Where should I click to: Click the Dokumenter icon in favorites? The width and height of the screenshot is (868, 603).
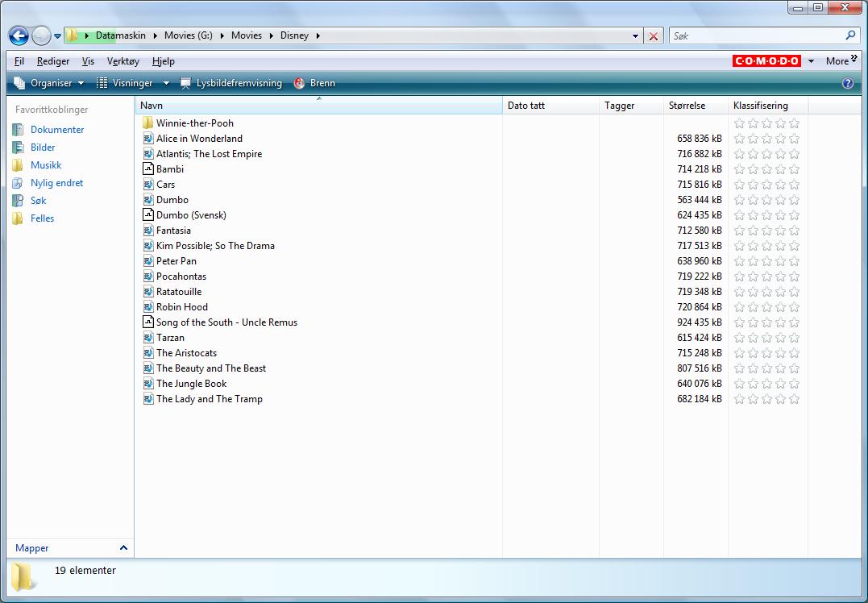click(x=18, y=130)
